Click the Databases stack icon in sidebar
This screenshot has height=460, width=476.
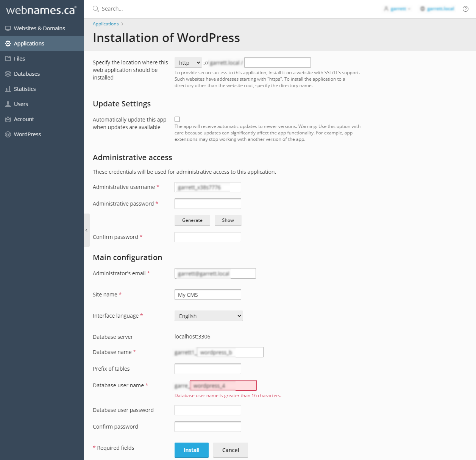[8, 74]
